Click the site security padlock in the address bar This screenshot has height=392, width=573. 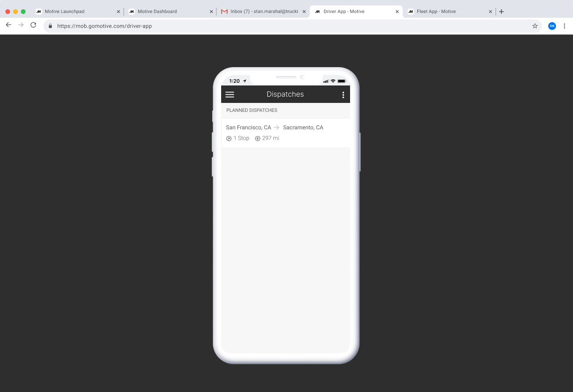pos(49,26)
